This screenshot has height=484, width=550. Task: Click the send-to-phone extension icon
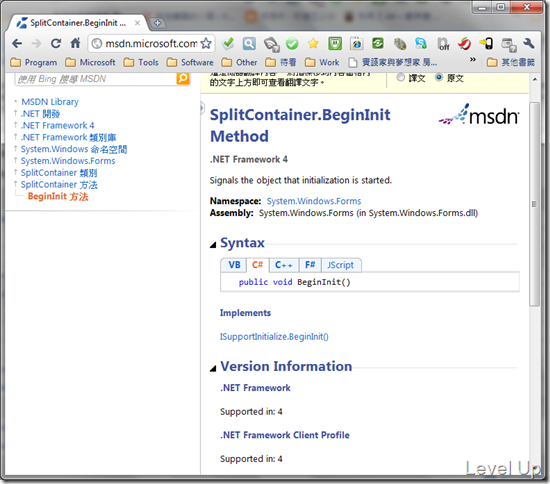[486, 43]
